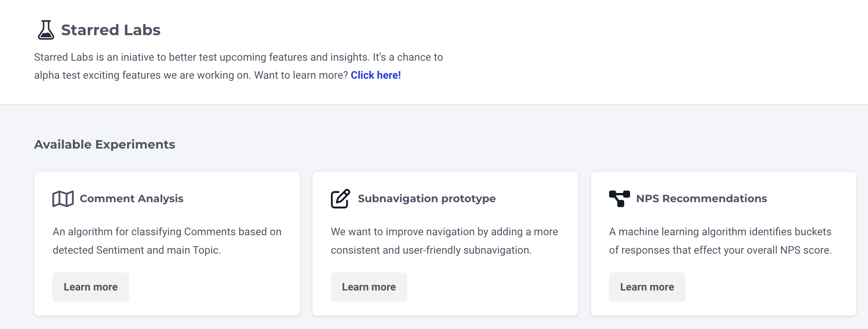Click the Subnavigation prototype description text
868x329 pixels.
tap(444, 241)
